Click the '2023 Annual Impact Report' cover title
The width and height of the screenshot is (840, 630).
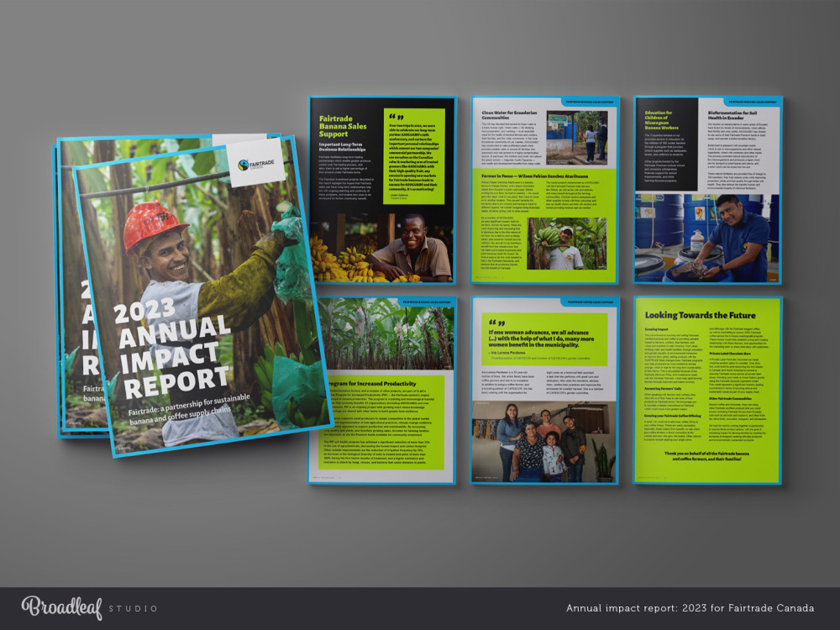coord(172,349)
